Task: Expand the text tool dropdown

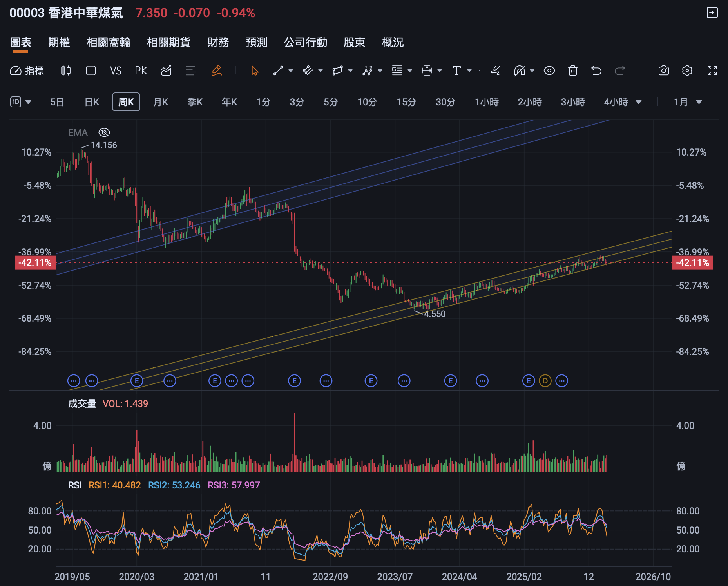Action: (x=469, y=71)
